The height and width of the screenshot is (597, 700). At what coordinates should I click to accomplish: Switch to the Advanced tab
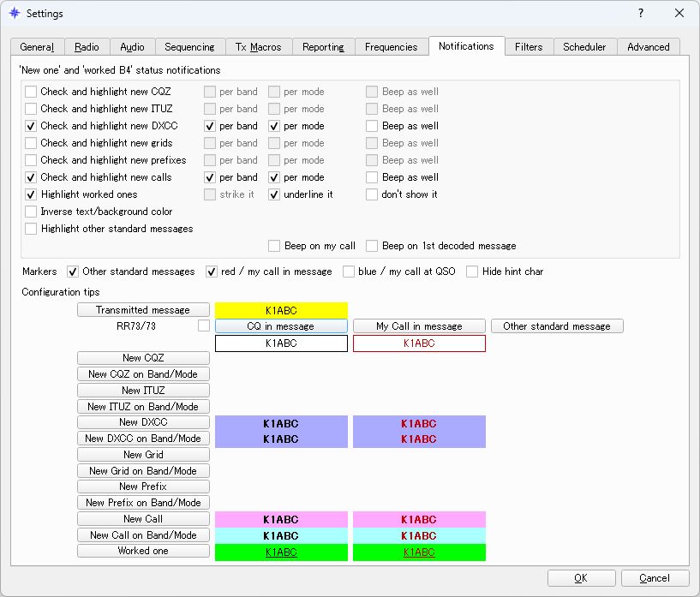pos(648,47)
